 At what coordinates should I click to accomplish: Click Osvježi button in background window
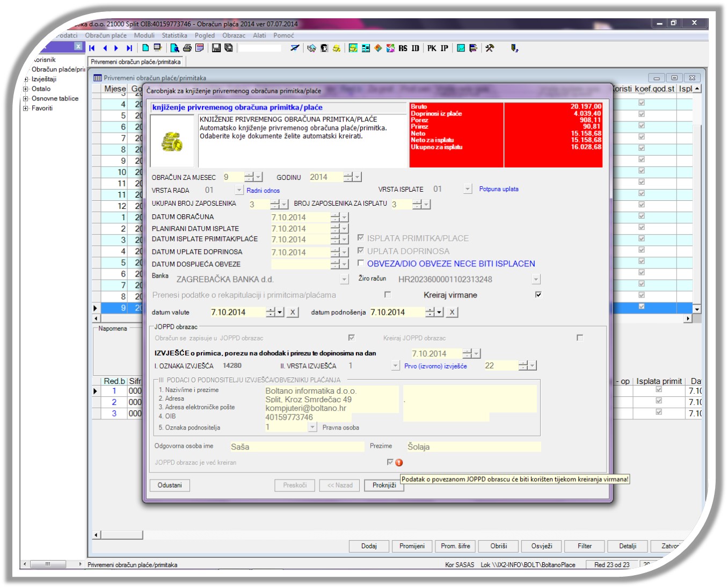(x=542, y=546)
